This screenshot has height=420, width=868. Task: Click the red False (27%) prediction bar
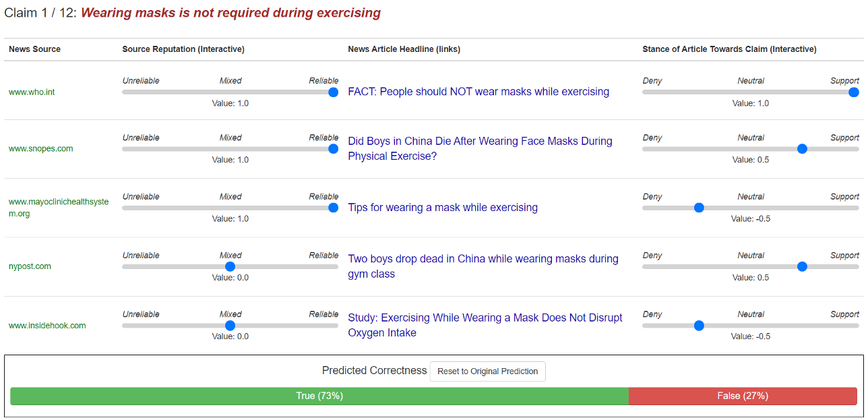coord(742,396)
